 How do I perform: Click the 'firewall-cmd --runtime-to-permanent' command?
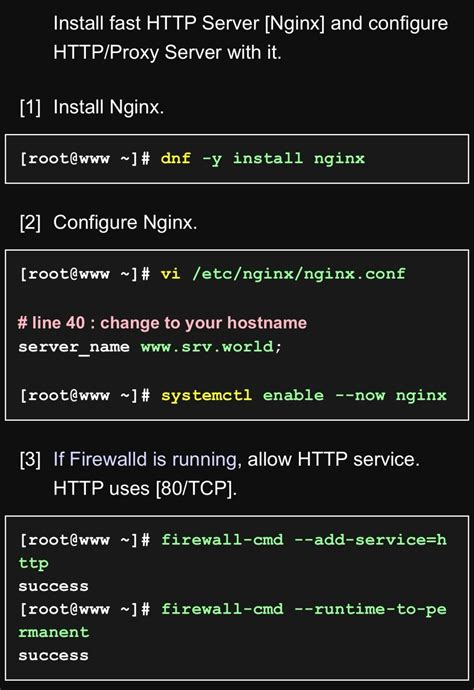233,620
